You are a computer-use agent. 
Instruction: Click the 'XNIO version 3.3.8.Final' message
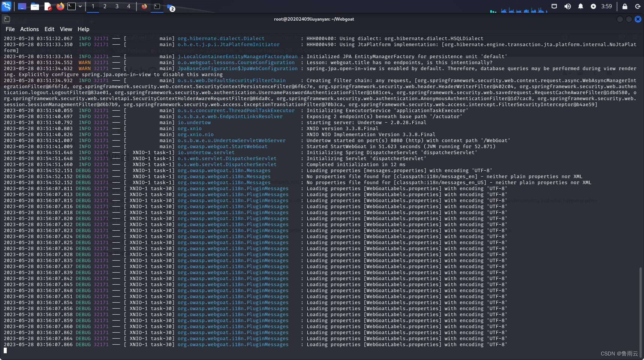point(342,129)
